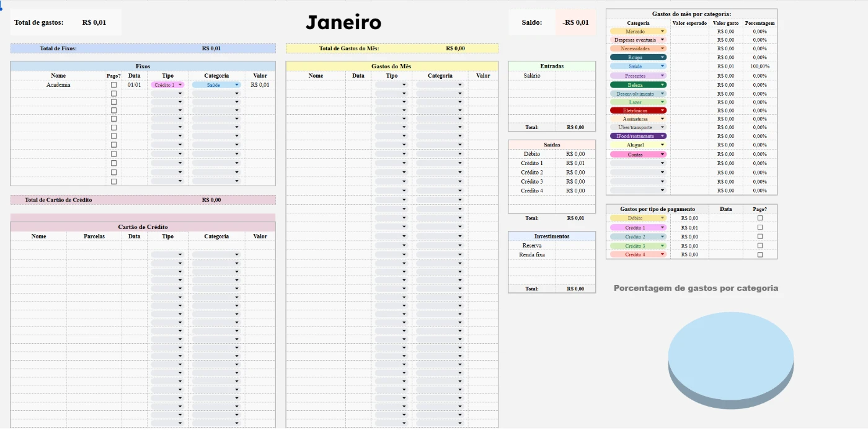
Task: Select the Saldo value cell
Action: point(575,23)
